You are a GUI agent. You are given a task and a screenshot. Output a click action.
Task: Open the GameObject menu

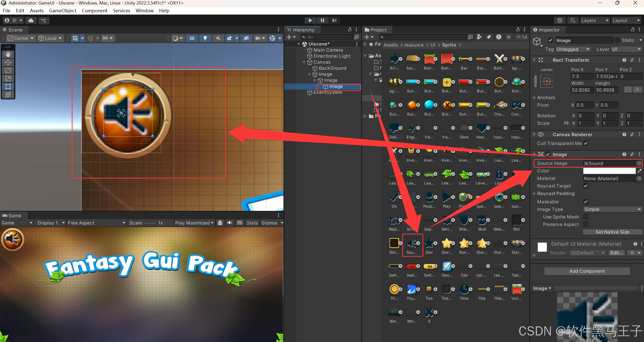(x=62, y=11)
